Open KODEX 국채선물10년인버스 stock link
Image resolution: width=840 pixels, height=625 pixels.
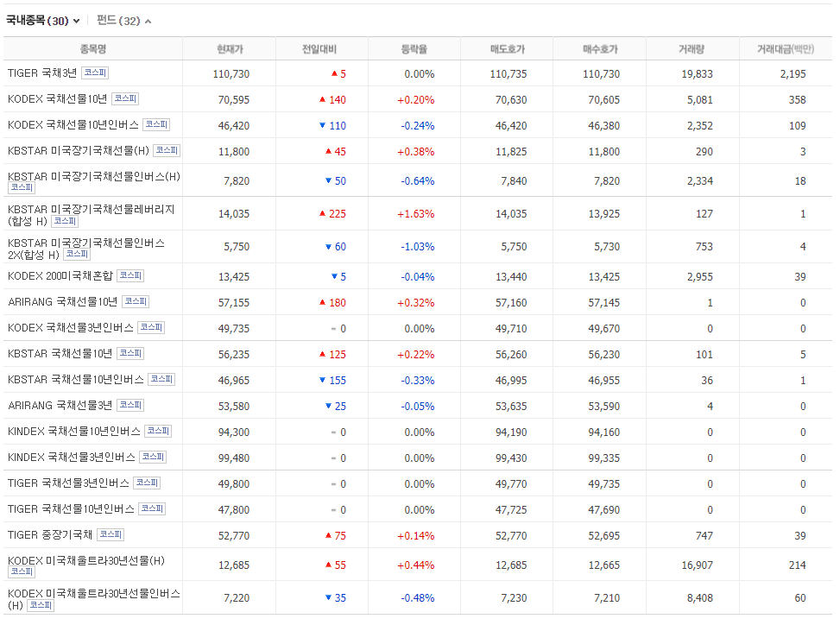point(73,125)
